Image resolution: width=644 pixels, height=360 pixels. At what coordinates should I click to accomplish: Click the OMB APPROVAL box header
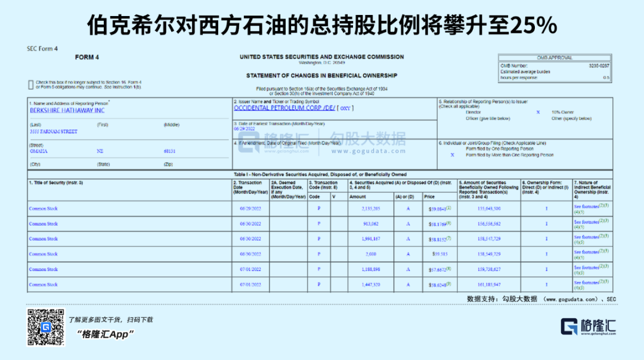tap(555, 58)
